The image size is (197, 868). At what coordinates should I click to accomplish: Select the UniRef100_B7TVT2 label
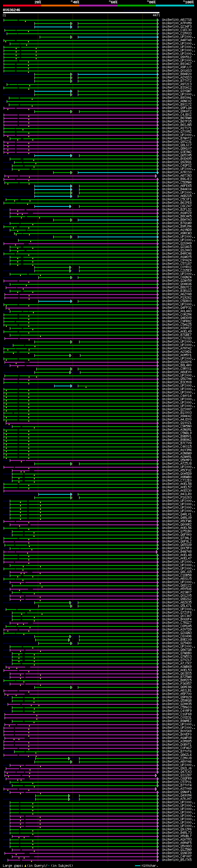tap(177, 81)
